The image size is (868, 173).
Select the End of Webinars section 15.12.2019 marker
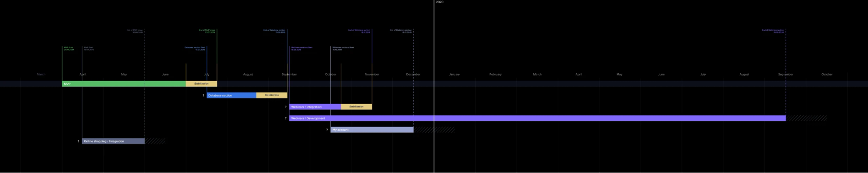pos(401,31)
